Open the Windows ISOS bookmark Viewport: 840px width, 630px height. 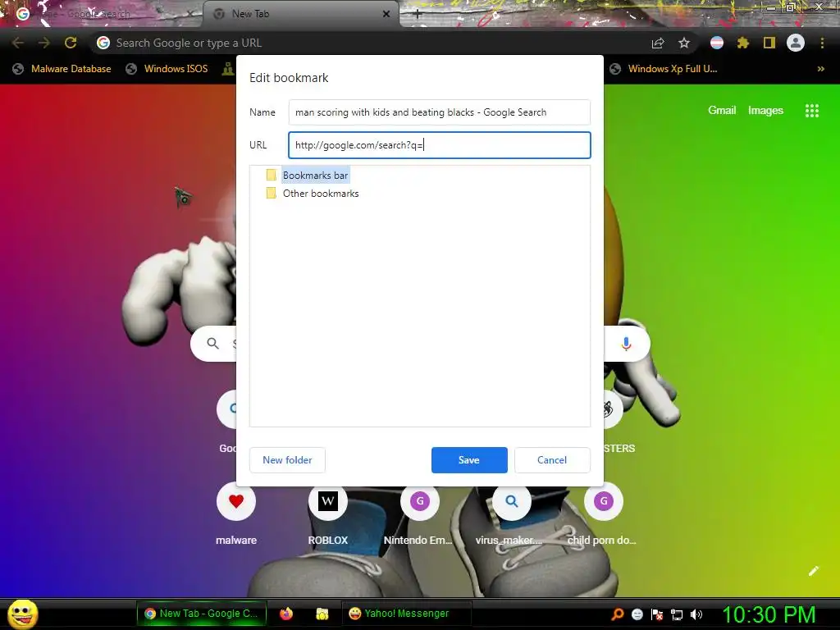[x=167, y=69]
